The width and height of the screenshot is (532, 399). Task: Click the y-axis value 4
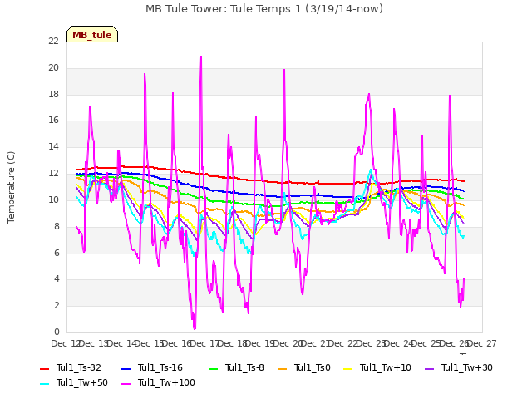click(57, 279)
